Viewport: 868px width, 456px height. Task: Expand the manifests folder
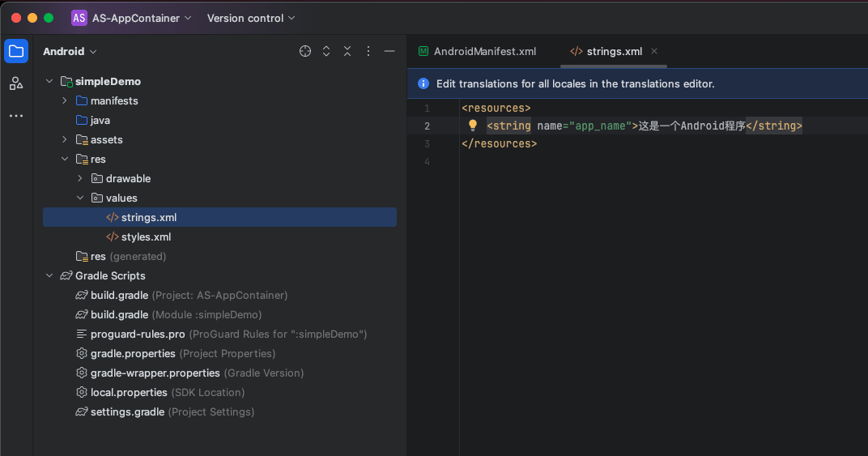tap(65, 100)
